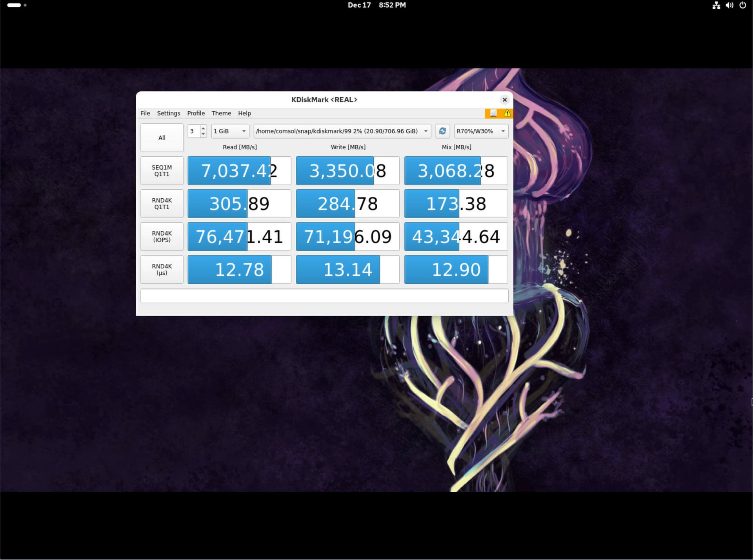Click the yellow warning triangle icon
This screenshot has width=753, height=560.
(507, 113)
